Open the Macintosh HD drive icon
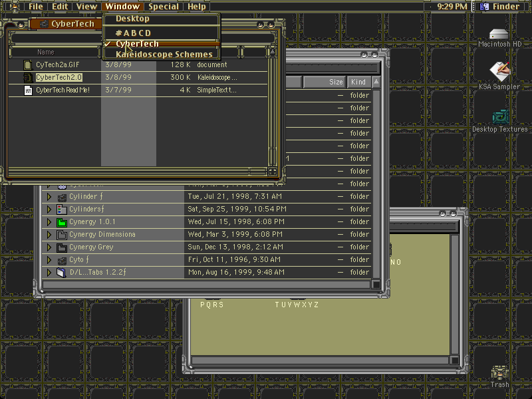Image resolution: width=532 pixels, height=399 pixels. 499,34
